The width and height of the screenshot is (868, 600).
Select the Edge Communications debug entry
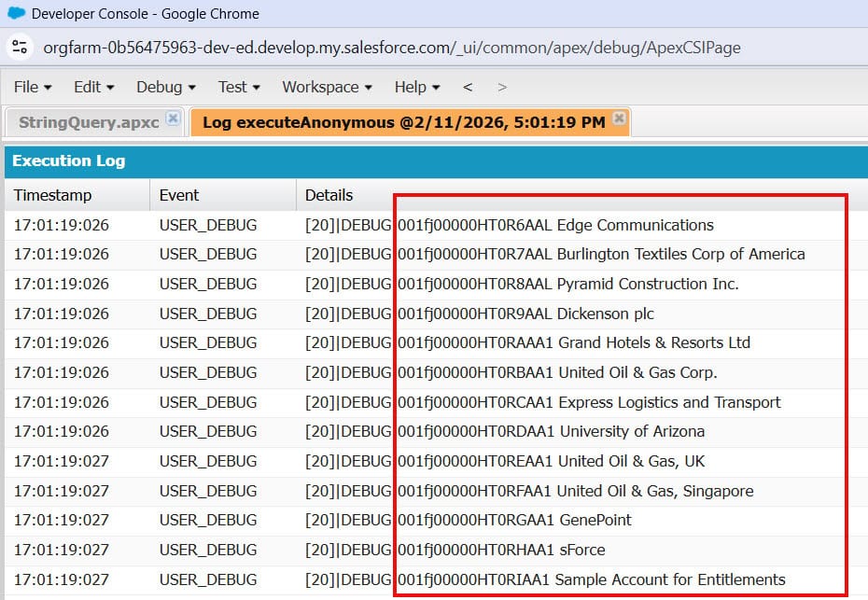(x=555, y=225)
